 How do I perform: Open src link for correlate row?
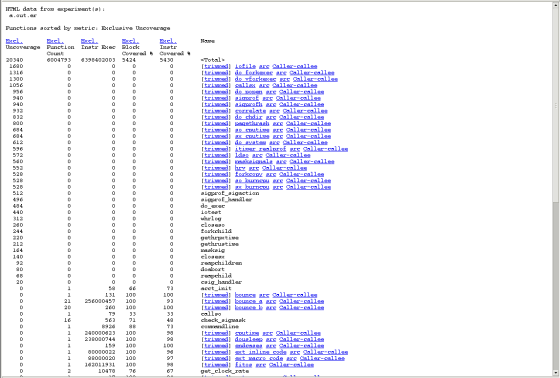pyautogui.click(x=274, y=111)
